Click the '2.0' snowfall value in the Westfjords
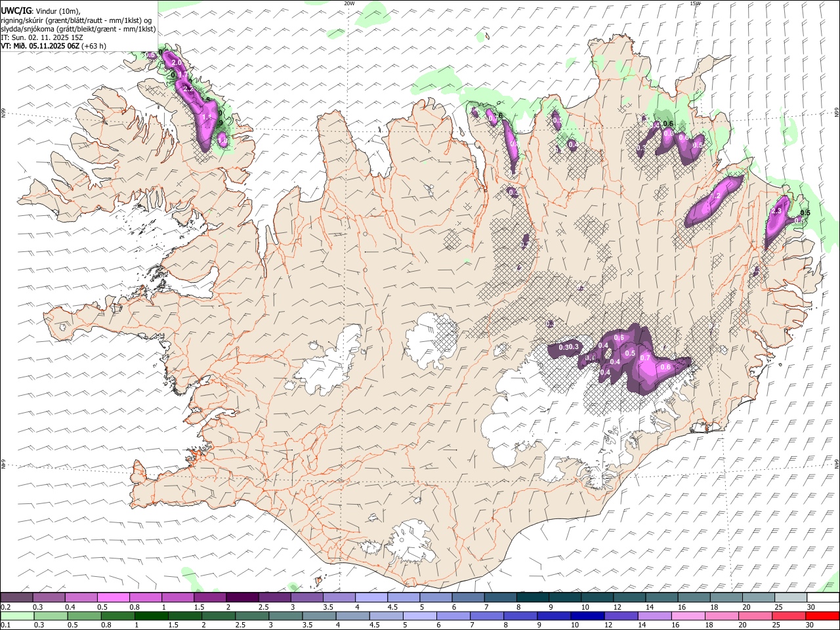 point(176,62)
